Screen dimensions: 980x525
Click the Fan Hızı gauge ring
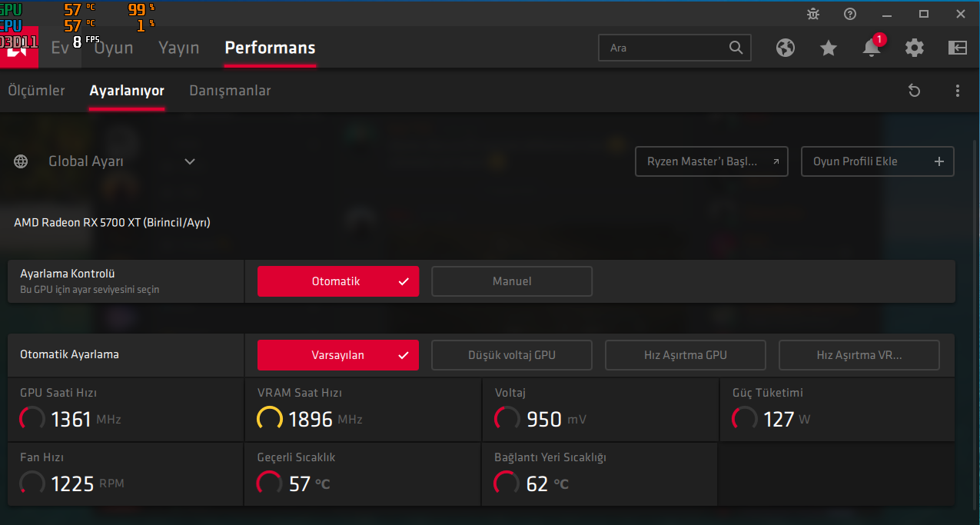[x=32, y=483]
